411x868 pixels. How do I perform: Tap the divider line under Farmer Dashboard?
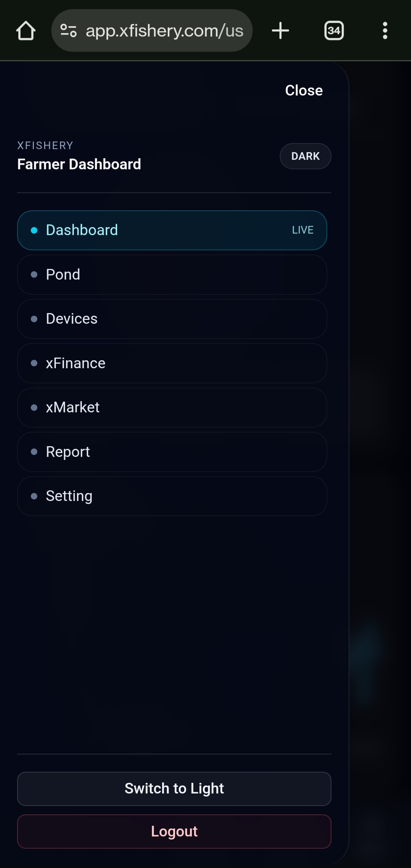point(174,192)
